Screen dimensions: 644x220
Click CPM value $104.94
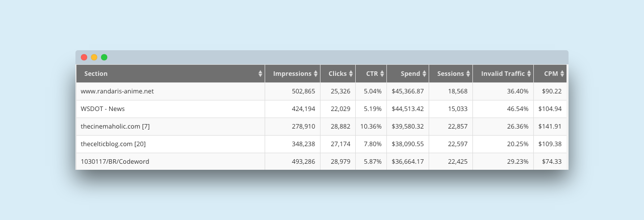click(x=550, y=109)
